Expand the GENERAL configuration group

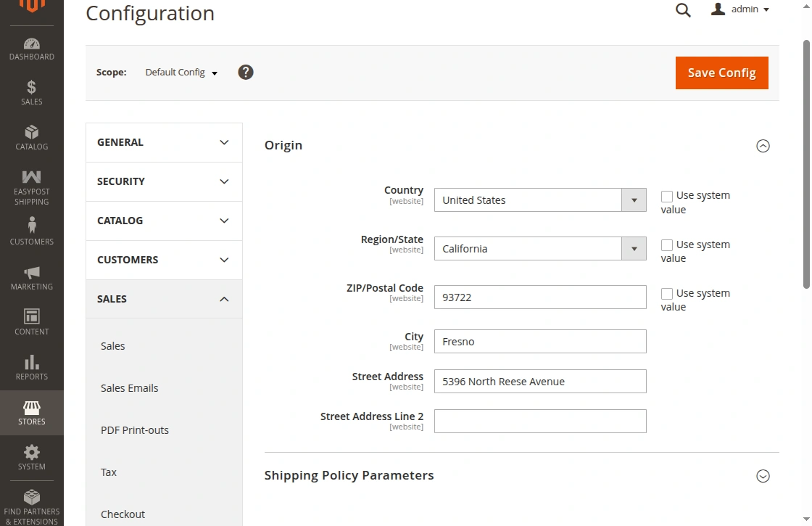click(164, 142)
